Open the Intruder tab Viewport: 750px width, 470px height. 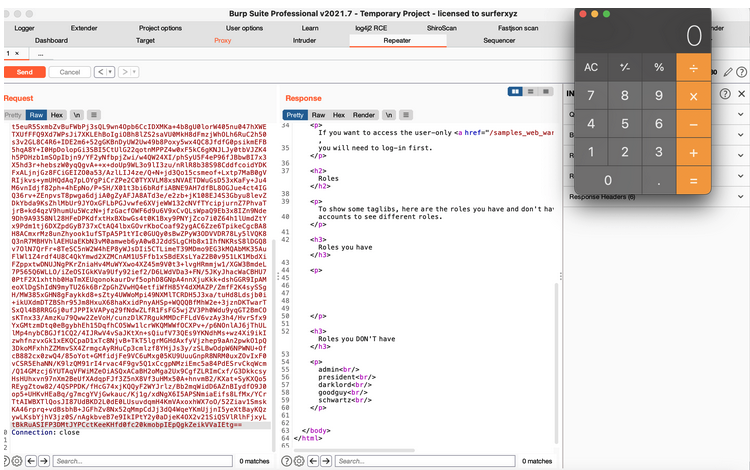point(304,41)
